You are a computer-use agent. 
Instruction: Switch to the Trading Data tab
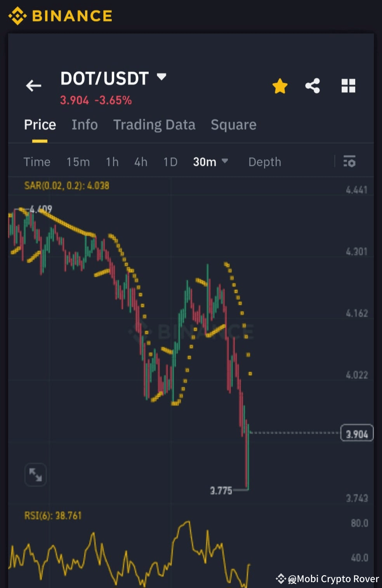point(154,125)
